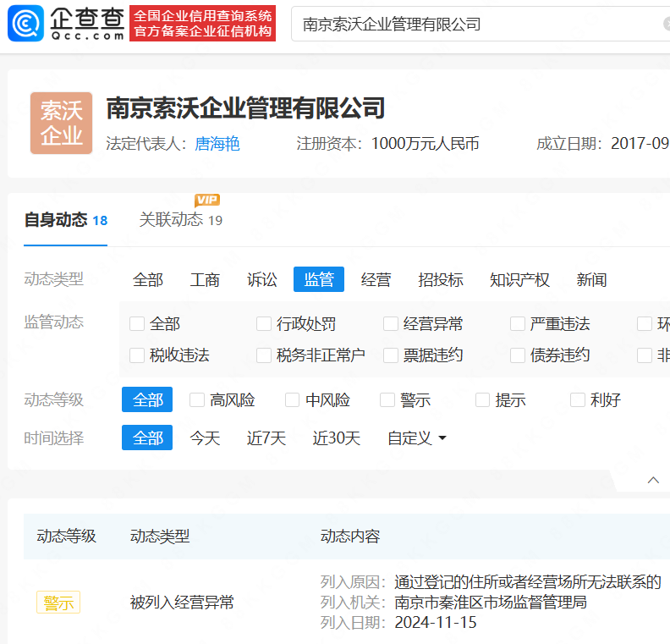Check the 债券违约 checkbox
This screenshot has width=670, height=644.
[518, 355]
